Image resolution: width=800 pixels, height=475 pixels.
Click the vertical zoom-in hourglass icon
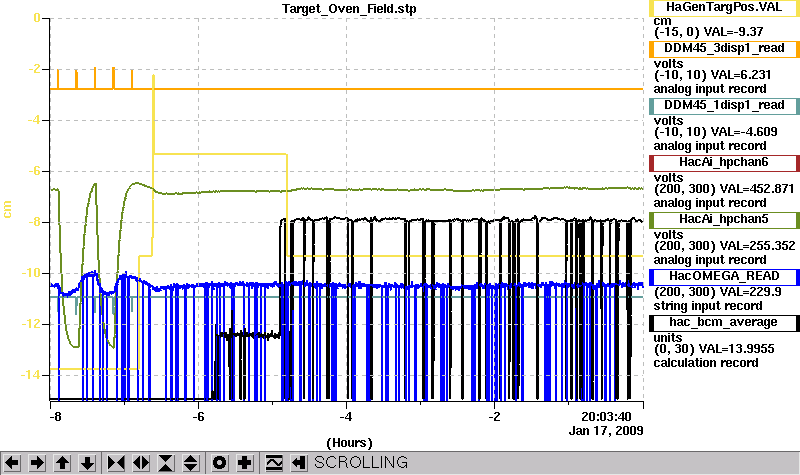point(166,463)
